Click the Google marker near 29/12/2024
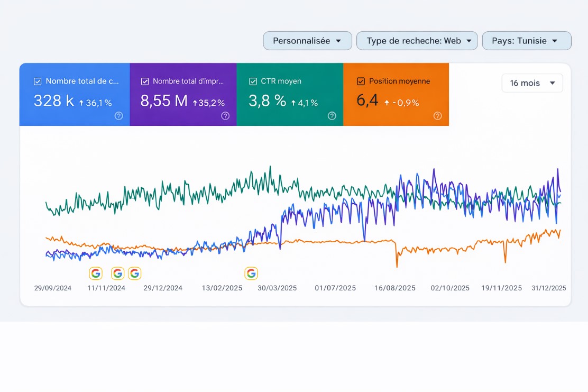The height and width of the screenshot is (392, 588). point(135,273)
